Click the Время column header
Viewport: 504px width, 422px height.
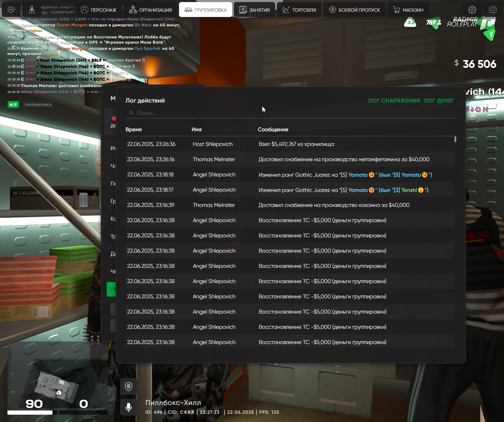(x=133, y=129)
